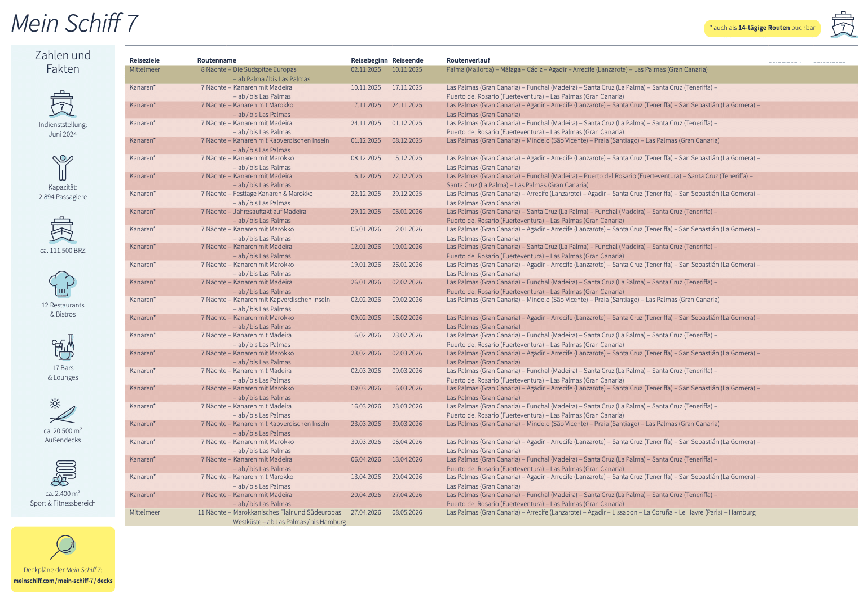Click the Reiseende date 17.11.2025
868x602 pixels.
pos(407,87)
